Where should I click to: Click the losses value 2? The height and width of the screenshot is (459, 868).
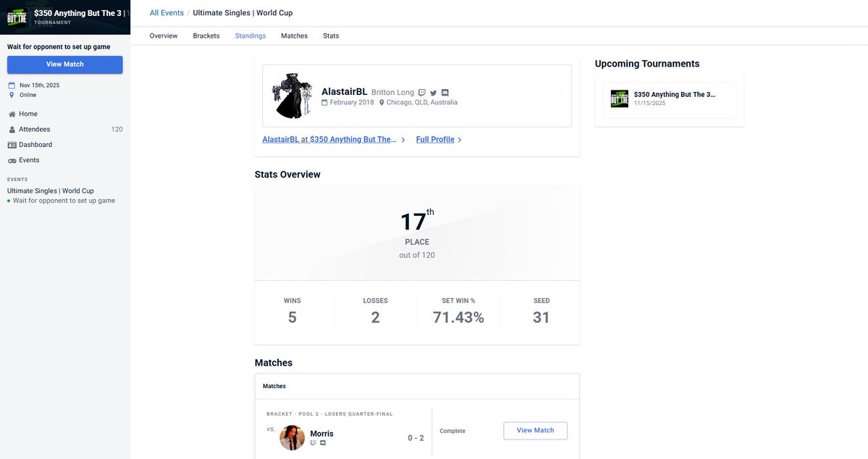(375, 317)
